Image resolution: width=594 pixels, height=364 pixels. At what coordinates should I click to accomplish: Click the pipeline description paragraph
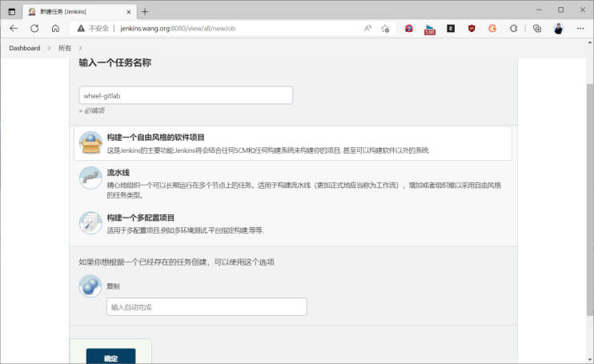tap(304, 190)
